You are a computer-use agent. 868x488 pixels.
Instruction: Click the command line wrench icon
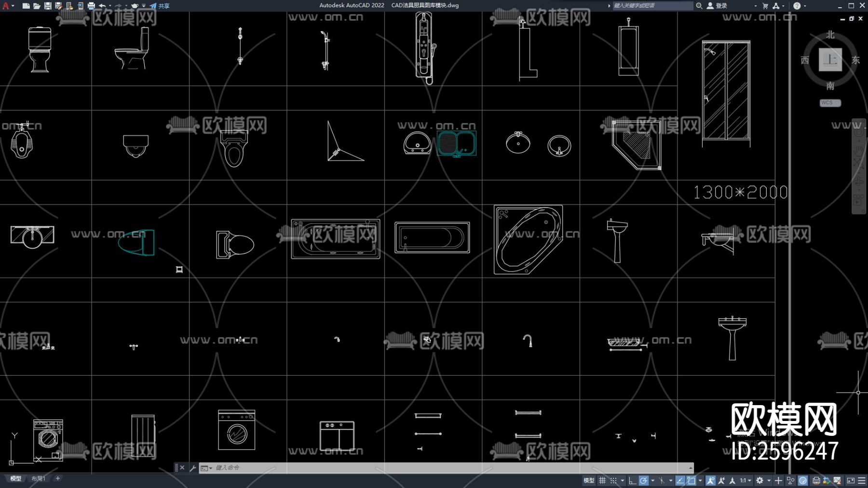coord(193,468)
